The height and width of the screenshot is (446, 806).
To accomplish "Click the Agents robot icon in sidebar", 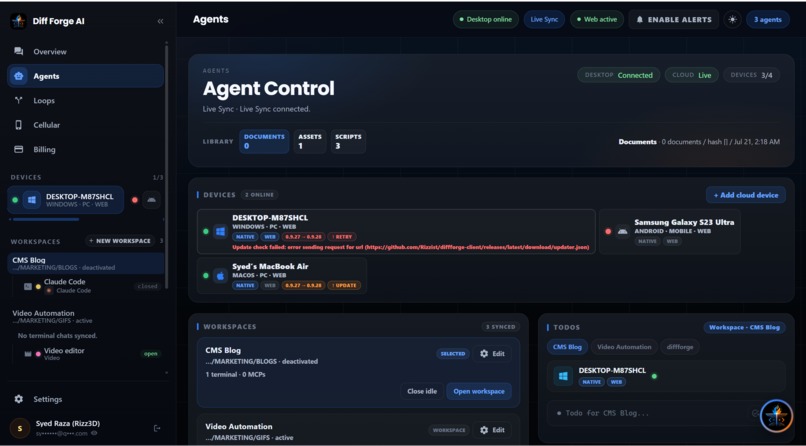I will click(x=19, y=76).
